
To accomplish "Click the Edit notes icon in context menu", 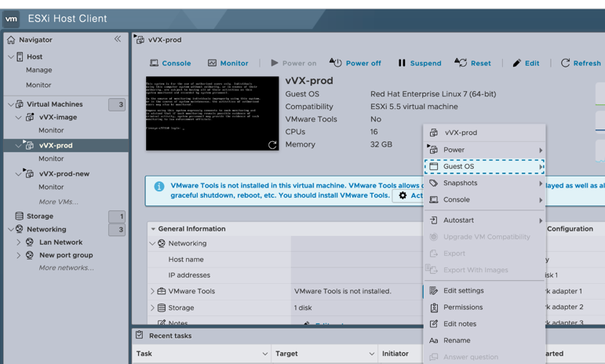I will pos(434,324).
